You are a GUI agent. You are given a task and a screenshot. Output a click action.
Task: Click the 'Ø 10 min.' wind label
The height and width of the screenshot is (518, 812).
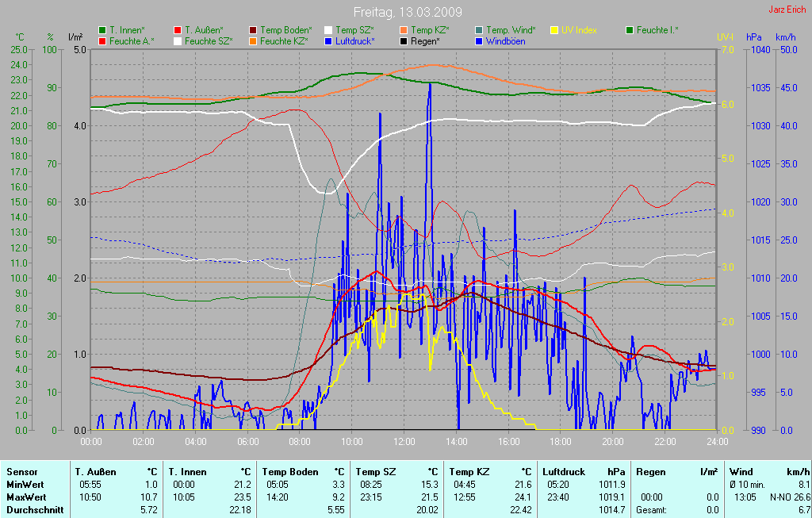747,485
